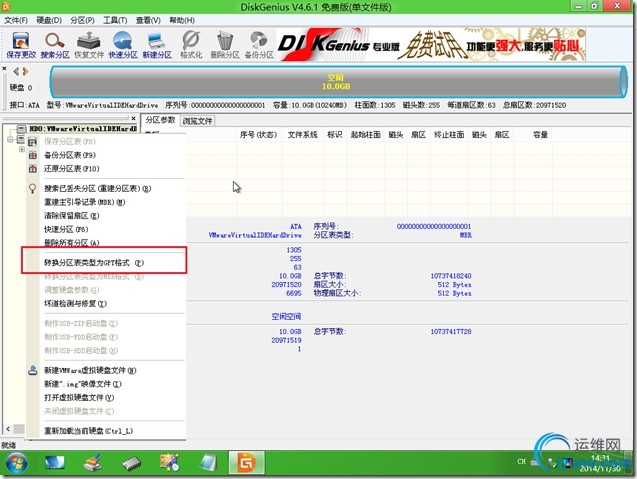Click the 删除分区 delete partition toolbar icon
This screenshot has width=637, height=479.
click(x=225, y=45)
